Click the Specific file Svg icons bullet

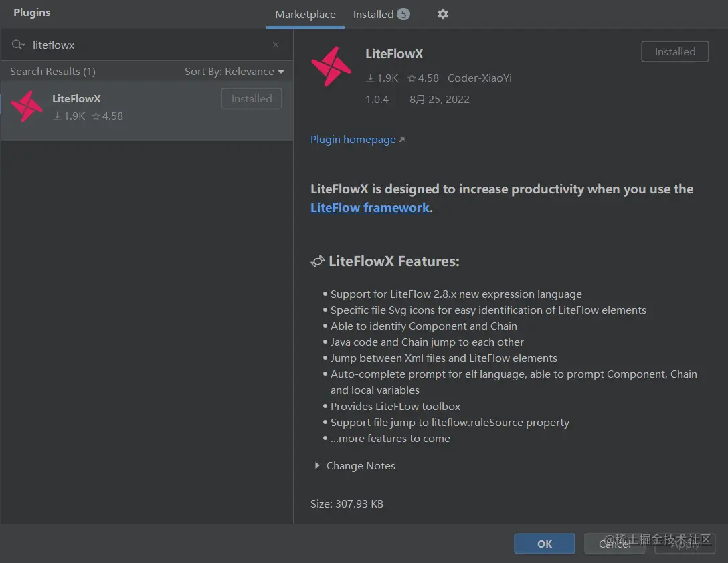pyautogui.click(x=488, y=310)
